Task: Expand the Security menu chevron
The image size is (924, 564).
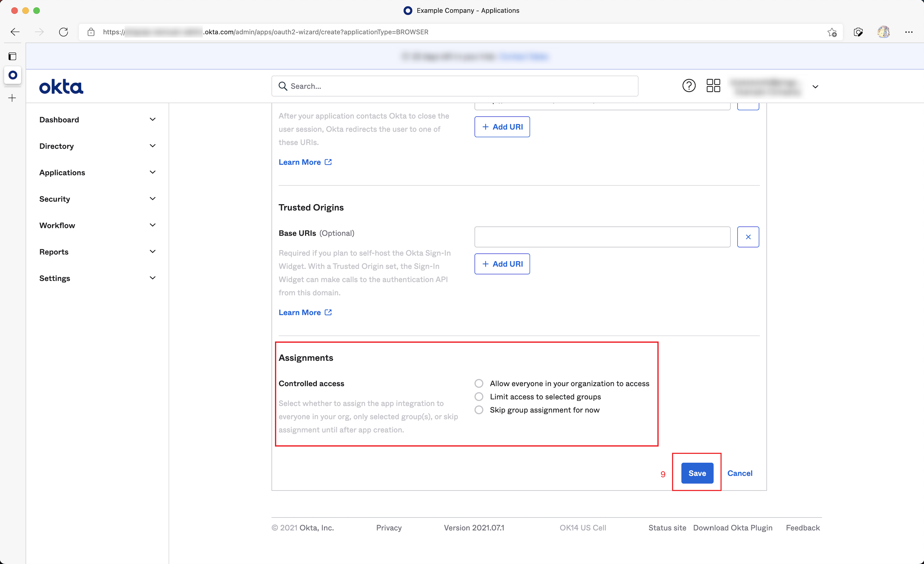Action: pyautogui.click(x=153, y=199)
